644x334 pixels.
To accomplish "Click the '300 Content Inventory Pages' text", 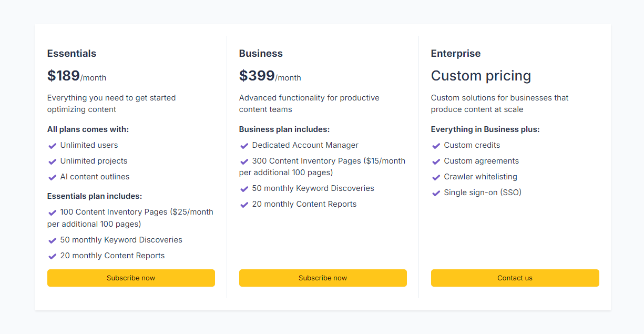I will (x=306, y=161).
